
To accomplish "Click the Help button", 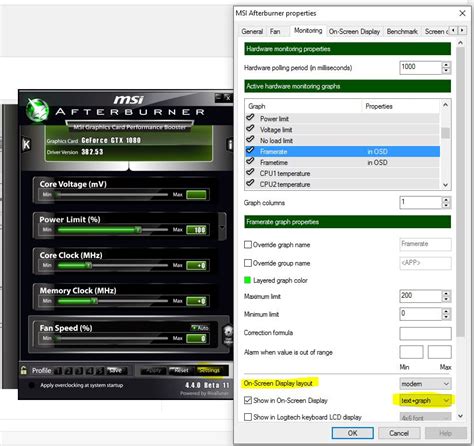I will click(x=445, y=433).
